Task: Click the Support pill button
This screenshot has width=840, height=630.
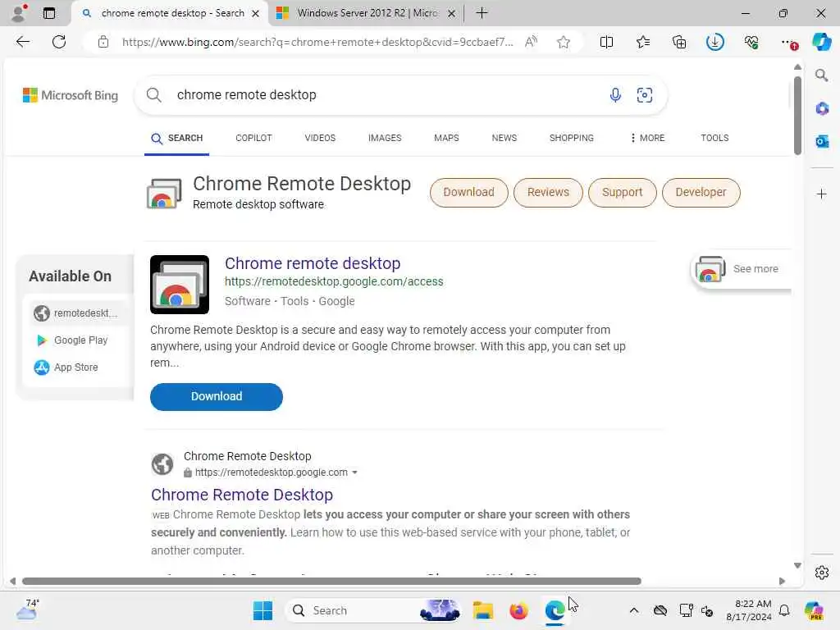Action: (622, 192)
